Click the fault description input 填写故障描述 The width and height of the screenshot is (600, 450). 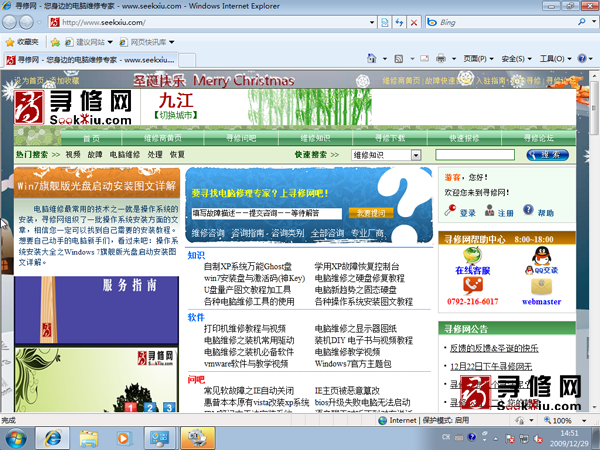click(x=267, y=213)
